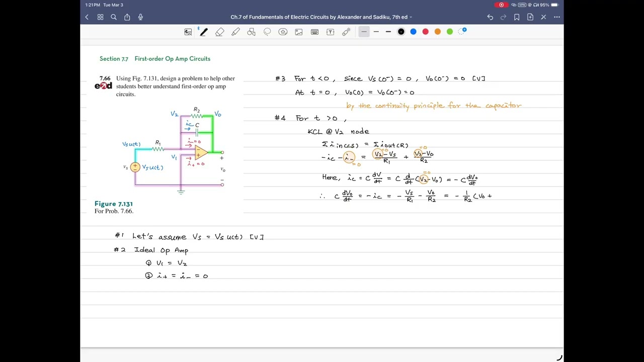The image size is (644, 362).
Task: Add a new page
Action: coord(530,17)
